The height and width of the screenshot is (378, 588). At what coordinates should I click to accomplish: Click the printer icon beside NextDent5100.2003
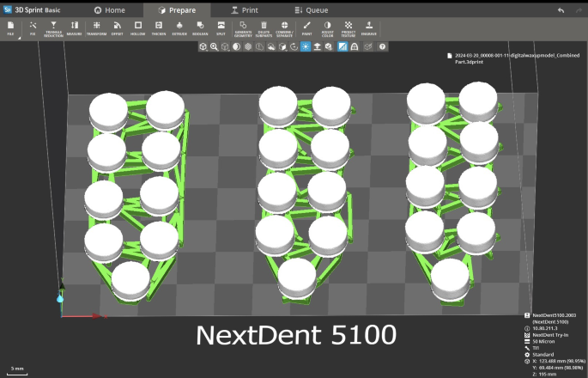(527, 315)
